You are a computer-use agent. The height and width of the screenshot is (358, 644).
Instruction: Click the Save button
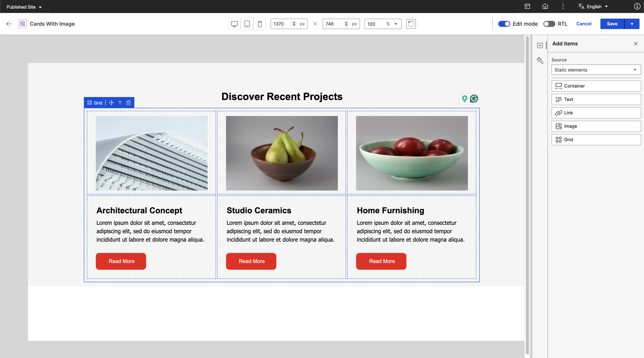[612, 24]
